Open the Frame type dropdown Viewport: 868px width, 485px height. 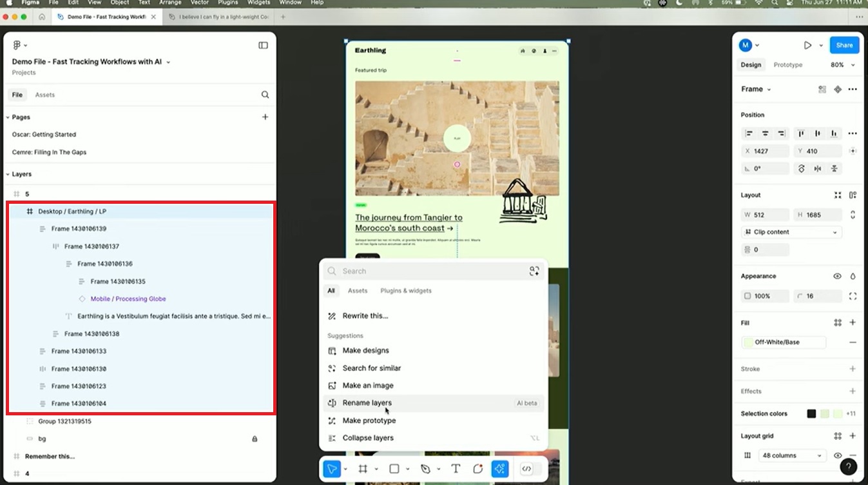tap(755, 89)
